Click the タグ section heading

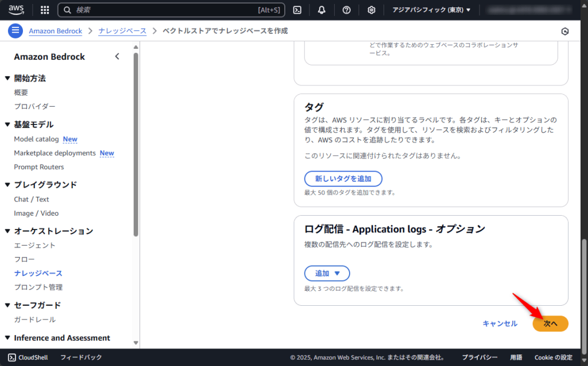pos(314,107)
